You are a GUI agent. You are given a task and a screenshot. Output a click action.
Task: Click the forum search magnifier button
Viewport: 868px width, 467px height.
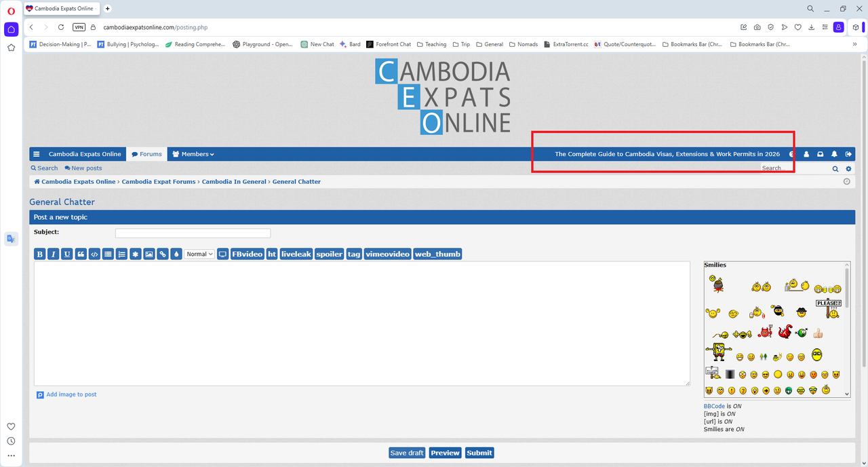835,168
